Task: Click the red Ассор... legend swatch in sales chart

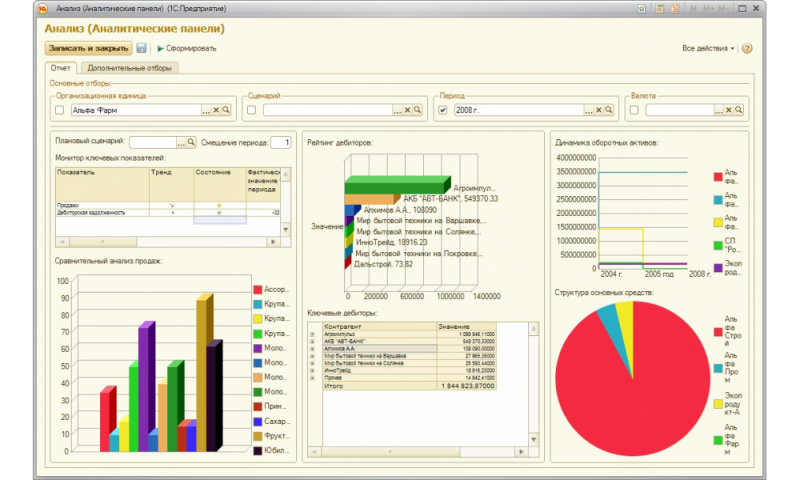Action: click(258, 290)
